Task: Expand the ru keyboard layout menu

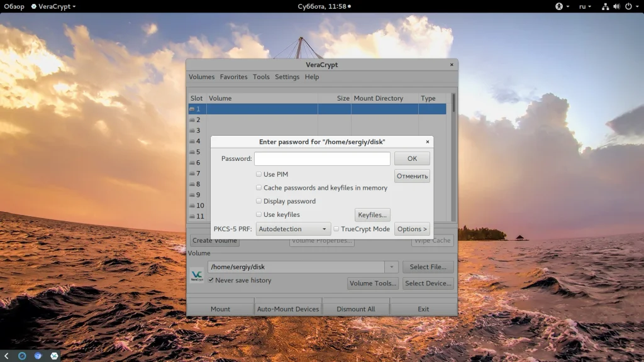Action: click(585, 6)
